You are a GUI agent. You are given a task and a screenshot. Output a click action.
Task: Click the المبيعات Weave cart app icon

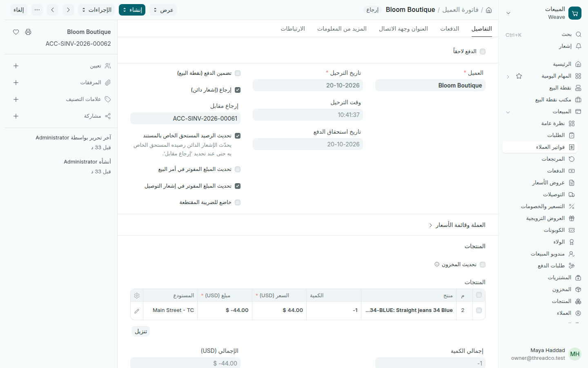(575, 13)
